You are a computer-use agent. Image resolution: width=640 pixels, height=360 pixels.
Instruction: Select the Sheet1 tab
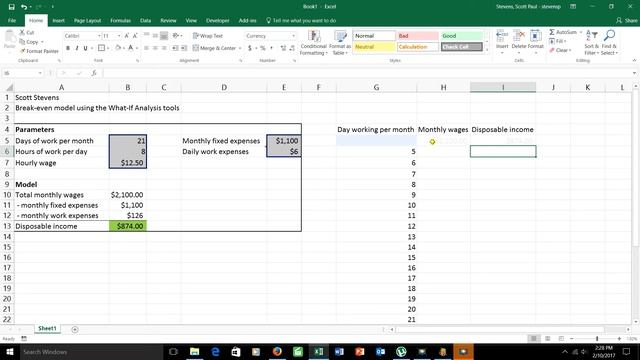47,329
